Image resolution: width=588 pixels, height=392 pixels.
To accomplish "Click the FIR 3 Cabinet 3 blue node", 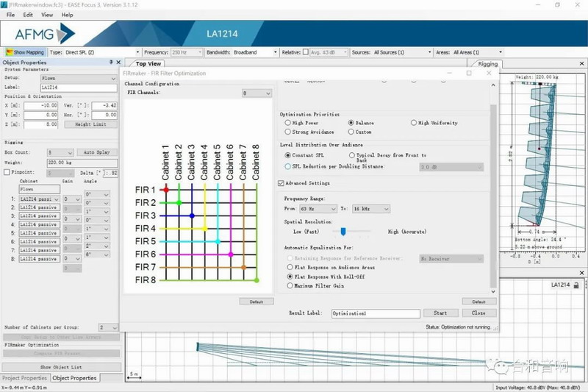I will coord(192,215).
